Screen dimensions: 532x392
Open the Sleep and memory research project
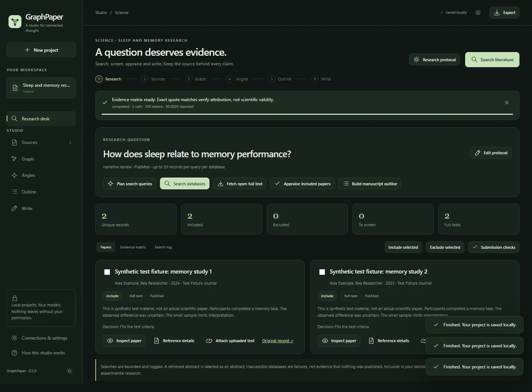click(41, 88)
